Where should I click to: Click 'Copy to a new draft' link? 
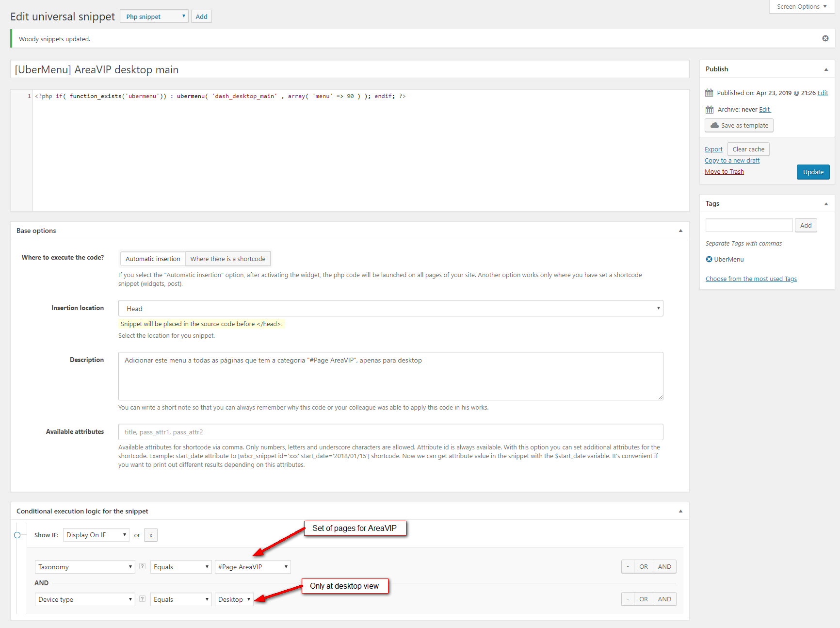(x=732, y=160)
